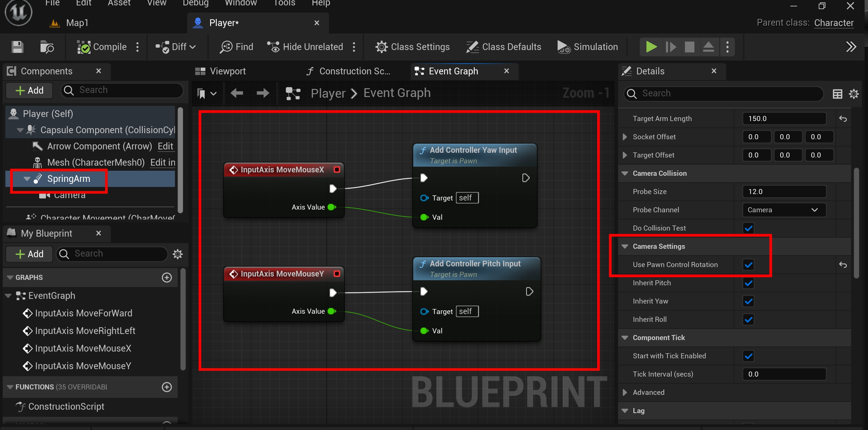Viewport: 868px width, 430px height.
Task: Click the Details search field
Action: click(x=723, y=94)
